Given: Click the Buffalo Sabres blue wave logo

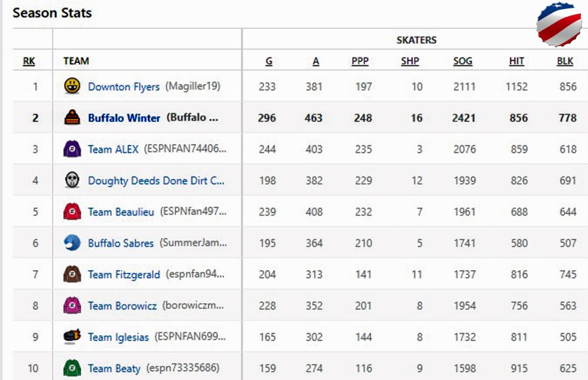Looking at the screenshot, I should [71, 243].
